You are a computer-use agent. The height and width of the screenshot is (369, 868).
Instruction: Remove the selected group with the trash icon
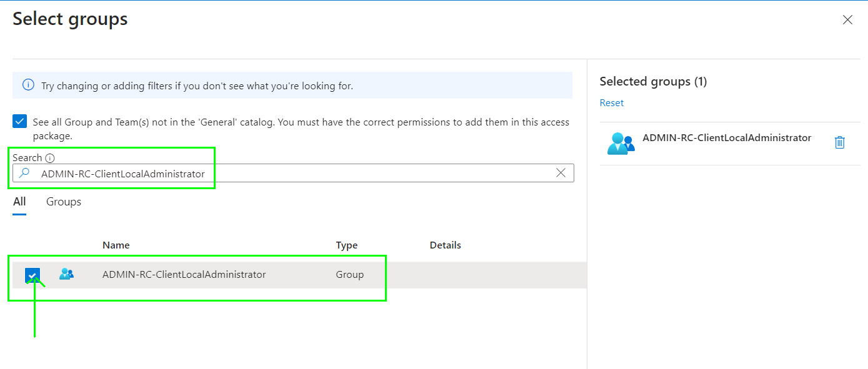click(x=839, y=142)
